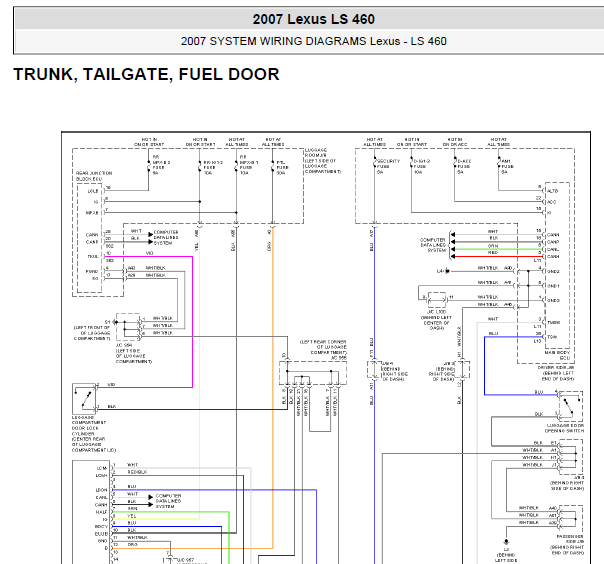Click 'COMPUTER DATA LINES SYSTEM' beside the rear junction block ECU

tap(166, 238)
